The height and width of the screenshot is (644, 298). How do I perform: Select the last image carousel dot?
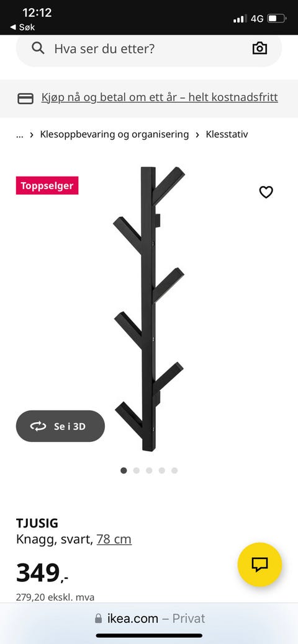pyautogui.click(x=174, y=470)
